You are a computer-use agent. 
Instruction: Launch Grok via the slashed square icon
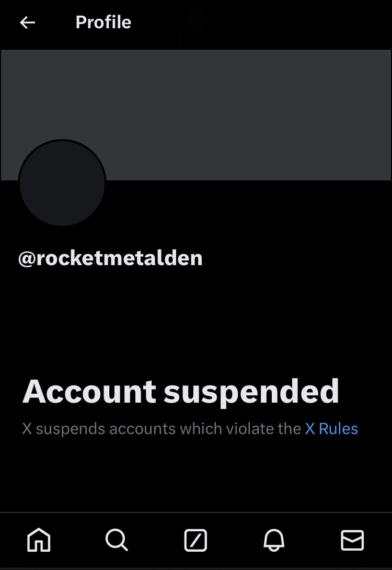click(195, 540)
